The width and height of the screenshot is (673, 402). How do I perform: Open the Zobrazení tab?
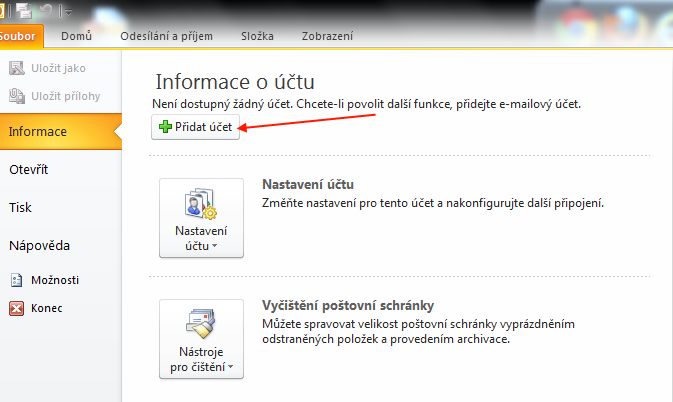tap(327, 36)
